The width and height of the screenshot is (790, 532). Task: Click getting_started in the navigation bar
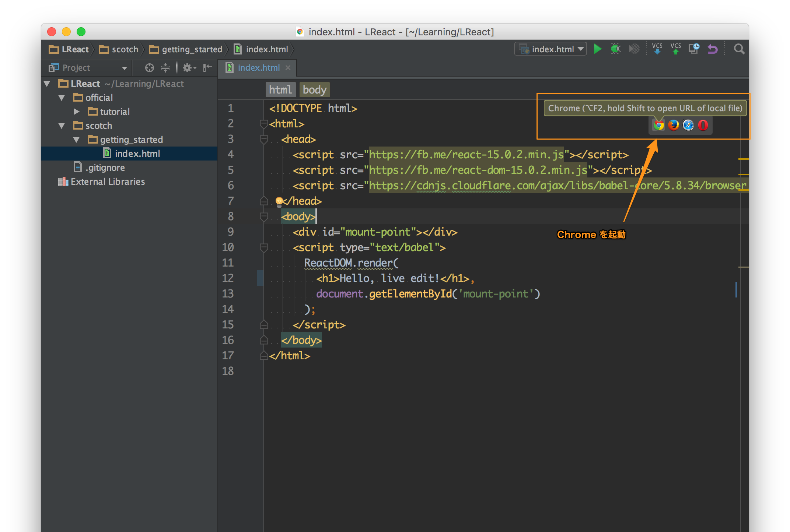pos(186,49)
